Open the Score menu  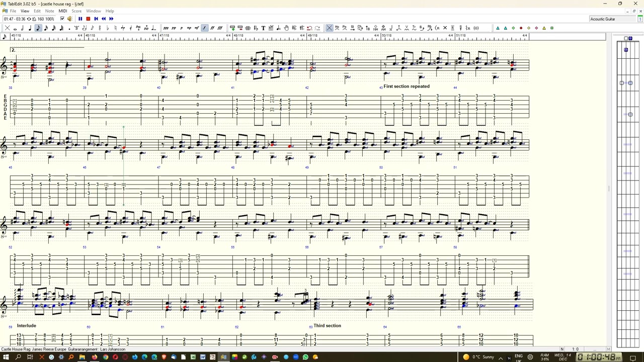point(76,11)
